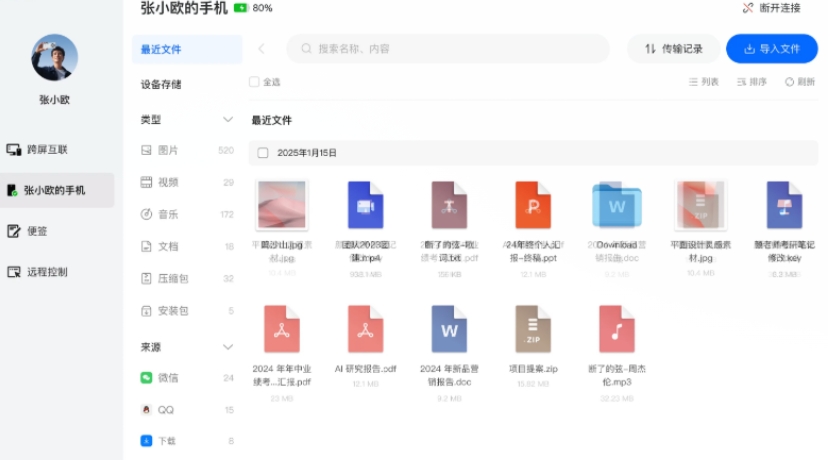
Task: Filter by 图片 images
Action: pyautogui.click(x=187, y=151)
